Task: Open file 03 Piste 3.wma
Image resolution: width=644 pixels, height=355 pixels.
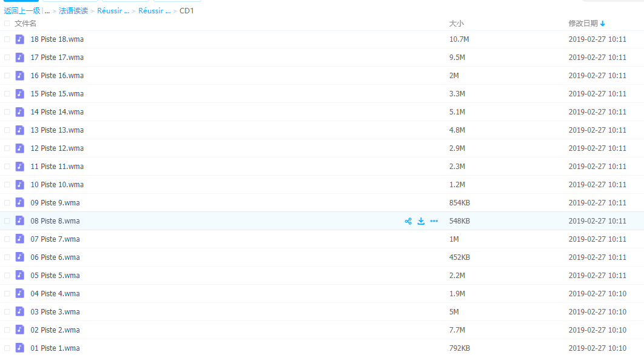Action: pyautogui.click(x=55, y=311)
